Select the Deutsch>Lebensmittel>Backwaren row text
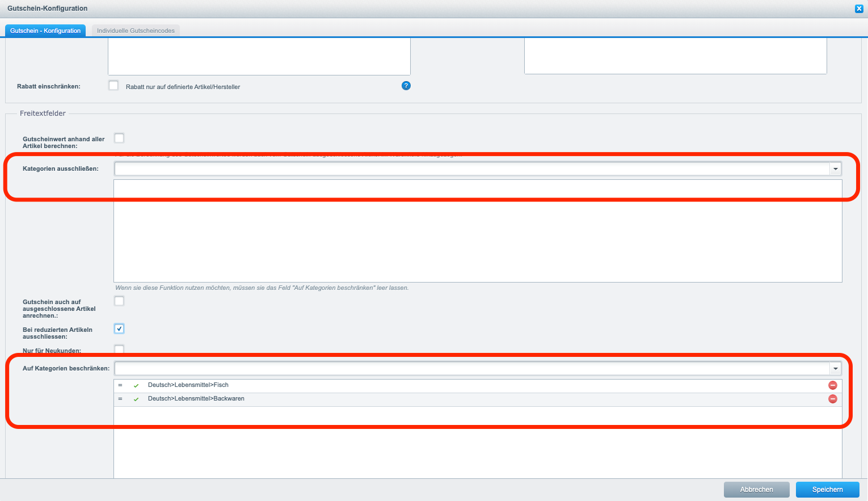Screen dimensions: 868x501 pos(196,399)
